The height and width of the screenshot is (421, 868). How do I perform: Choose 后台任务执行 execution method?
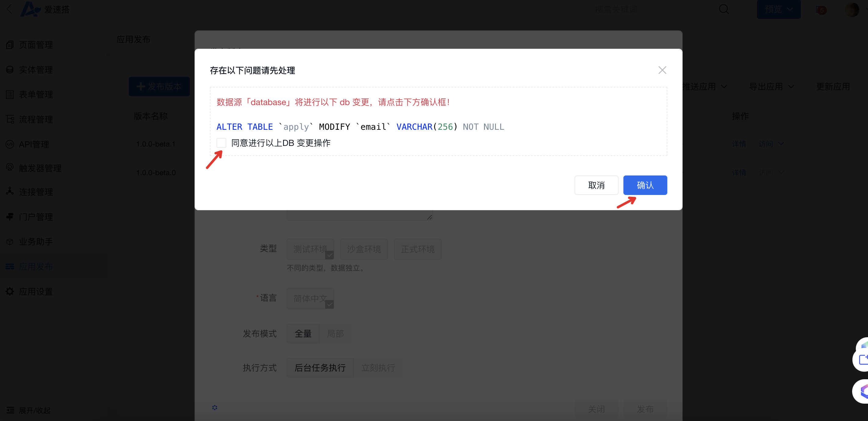click(320, 368)
